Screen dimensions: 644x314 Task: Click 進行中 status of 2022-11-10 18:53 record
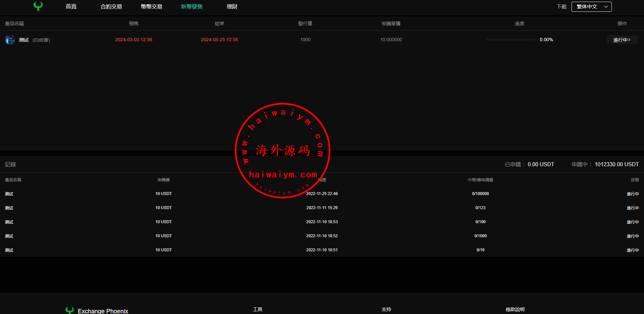(633, 222)
